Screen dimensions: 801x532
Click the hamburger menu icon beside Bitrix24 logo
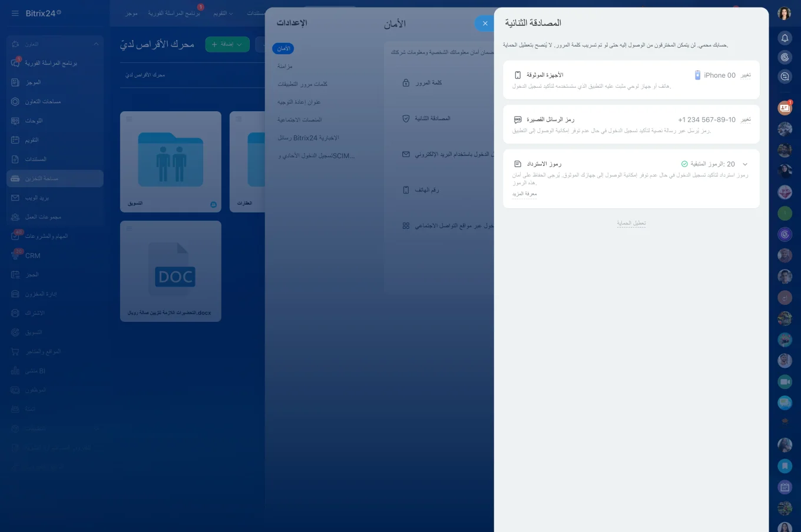click(x=15, y=13)
